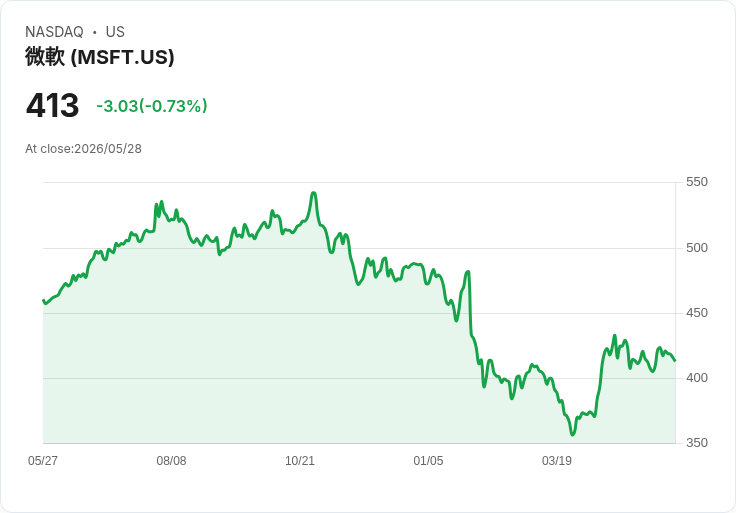Click the 08/08 date label on x-axis

[171, 461]
